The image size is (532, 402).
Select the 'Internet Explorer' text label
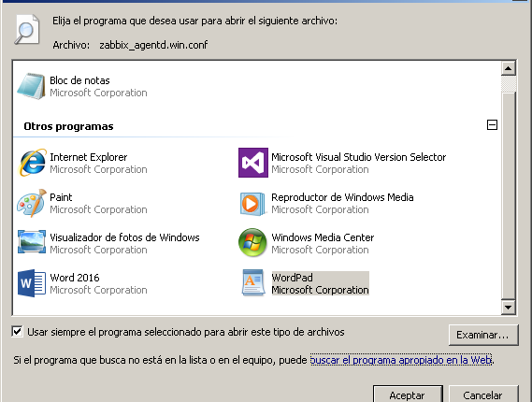point(89,157)
